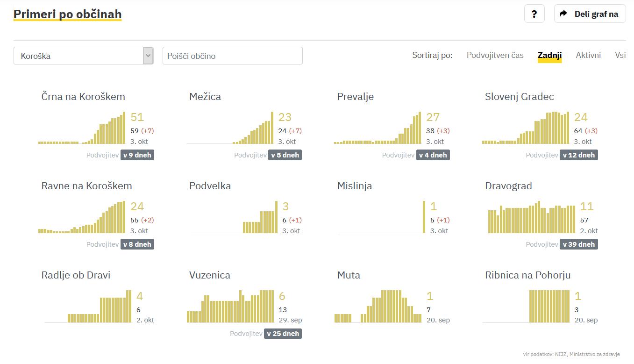Screen dimensions: 634x364
Task: Click the question mark help button
Action: tap(534, 14)
